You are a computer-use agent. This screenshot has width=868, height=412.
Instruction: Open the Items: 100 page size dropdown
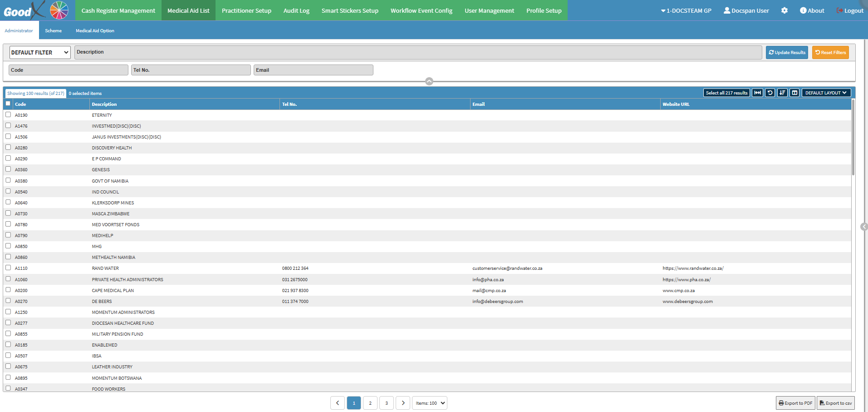430,403
